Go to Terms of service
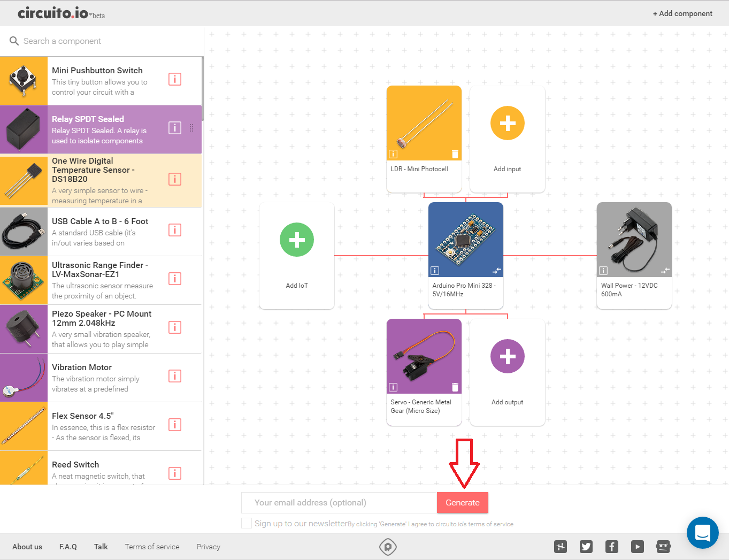 coord(152,547)
